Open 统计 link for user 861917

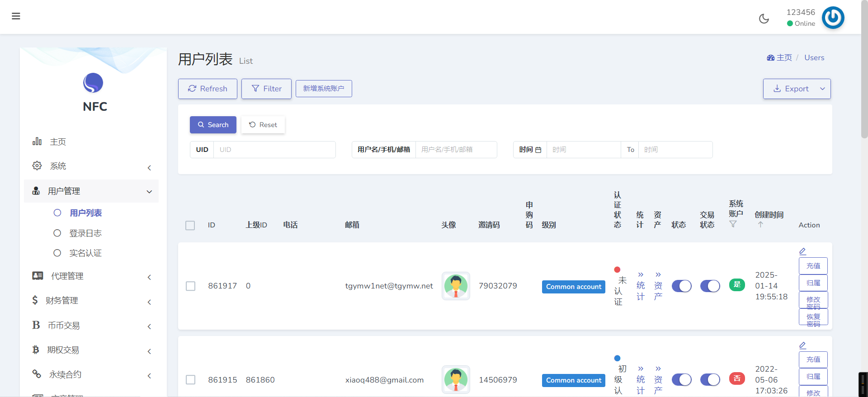[x=641, y=286]
